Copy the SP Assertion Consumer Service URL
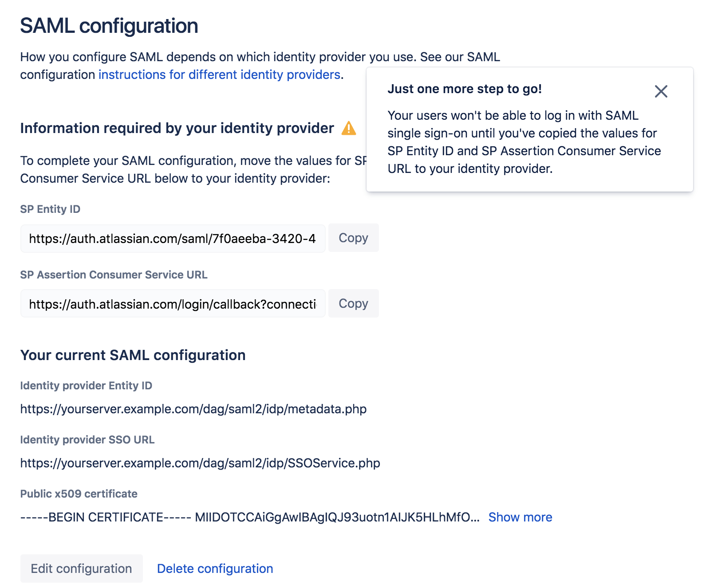 (353, 303)
